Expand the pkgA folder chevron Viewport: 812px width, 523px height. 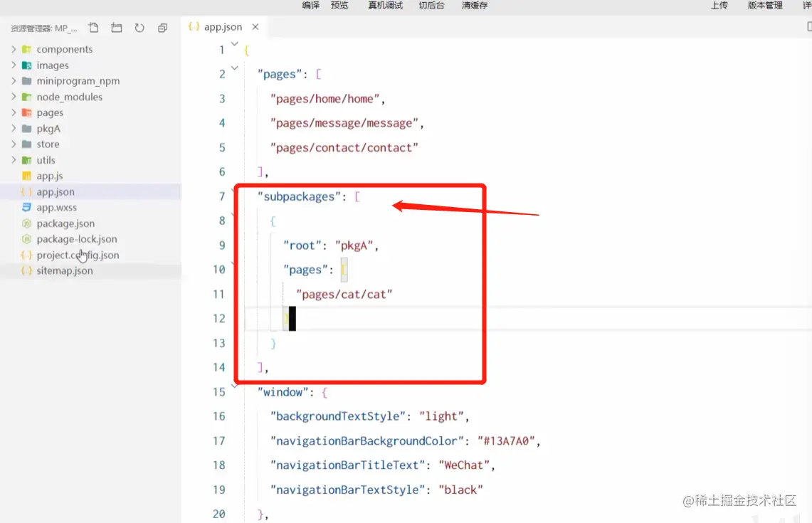[x=14, y=128]
